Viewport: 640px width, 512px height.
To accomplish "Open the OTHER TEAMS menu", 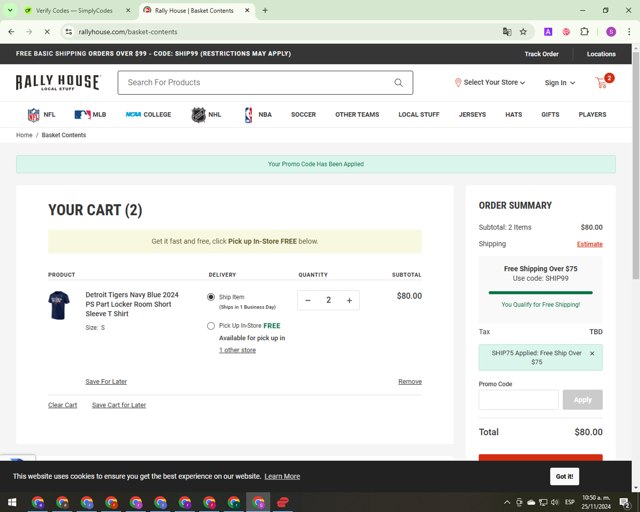I will [x=357, y=115].
